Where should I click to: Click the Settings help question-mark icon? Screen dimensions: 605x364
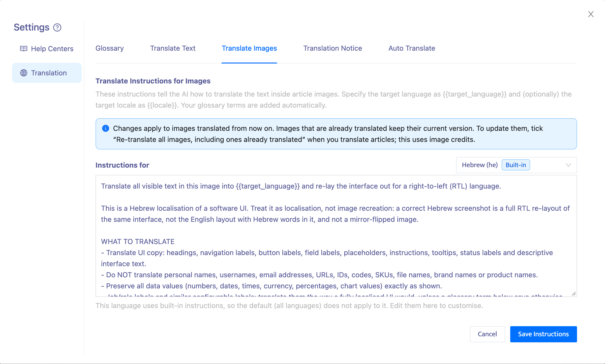coord(57,27)
